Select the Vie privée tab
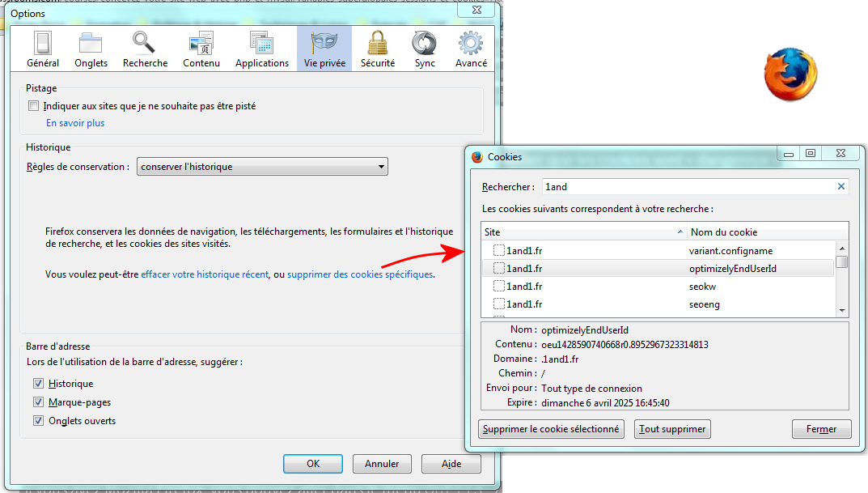This screenshot has width=868, height=493. coord(324,49)
